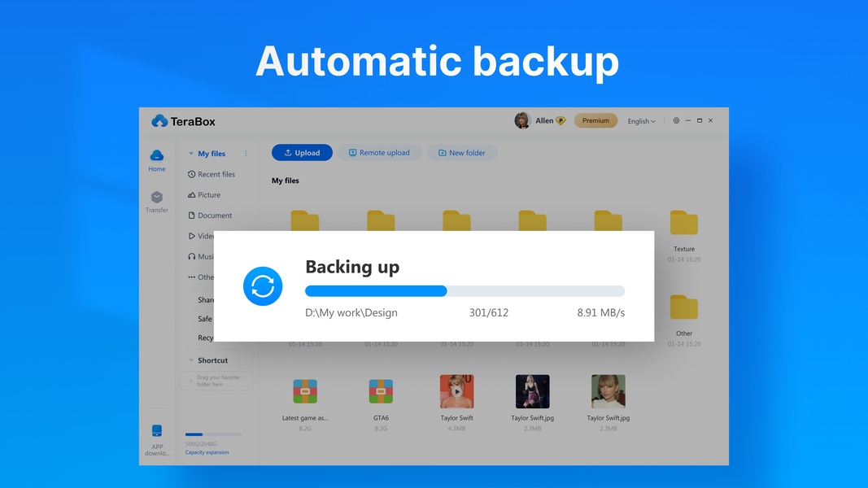The image size is (868, 488).
Task: Open the settings gear in the title bar
Action: 676,121
